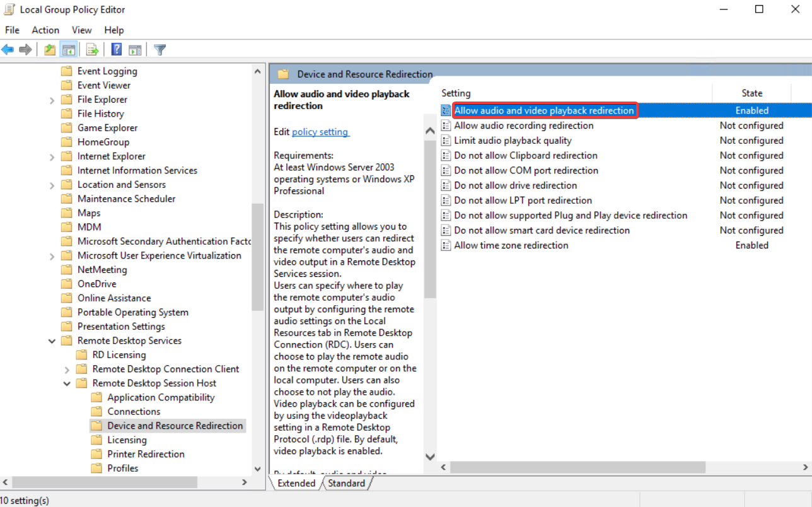Collapse the Remote Desktop Session Host node
Screen dimensions: 812x507
coord(67,383)
